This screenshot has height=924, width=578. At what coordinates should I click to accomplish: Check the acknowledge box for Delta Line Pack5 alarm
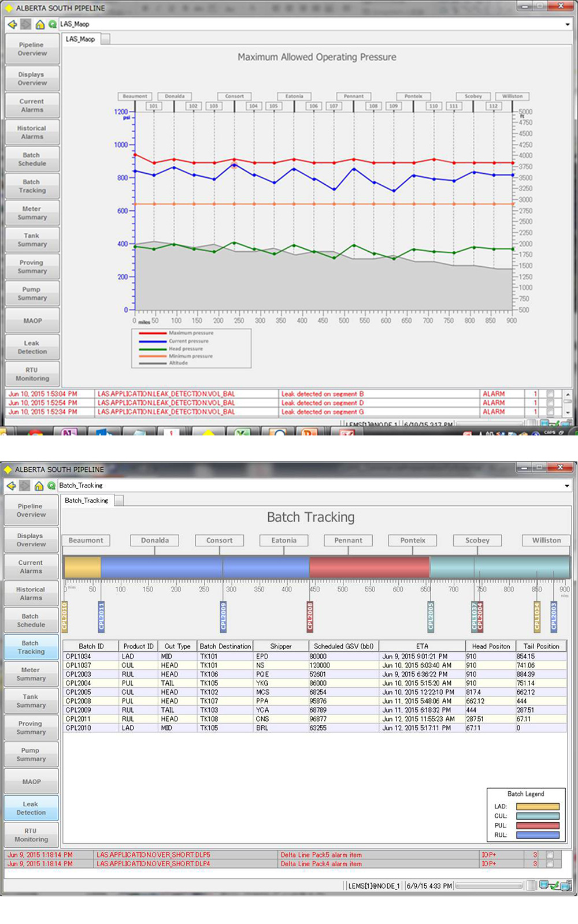point(550,855)
